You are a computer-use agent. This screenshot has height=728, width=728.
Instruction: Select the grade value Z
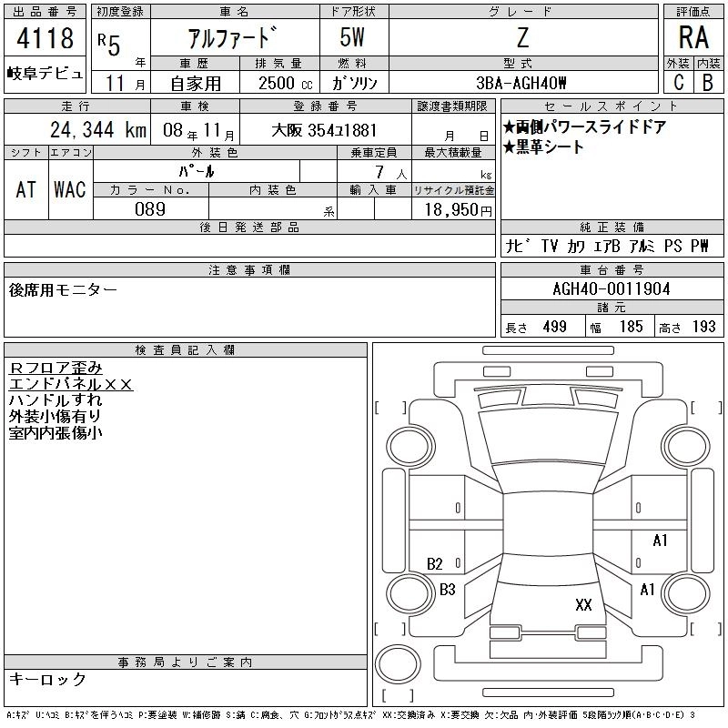click(522, 37)
